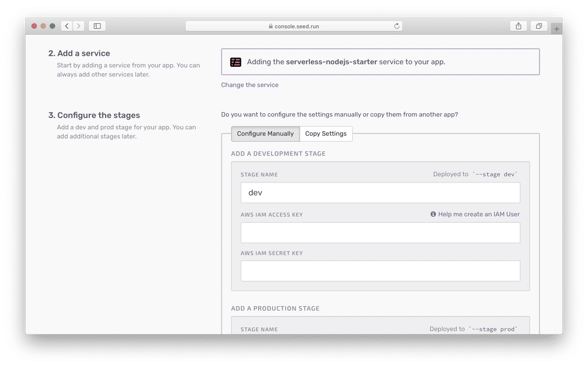This screenshot has width=588, height=368.
Task: Open a new tab with plus icon
Action: (x=557, y=29)
